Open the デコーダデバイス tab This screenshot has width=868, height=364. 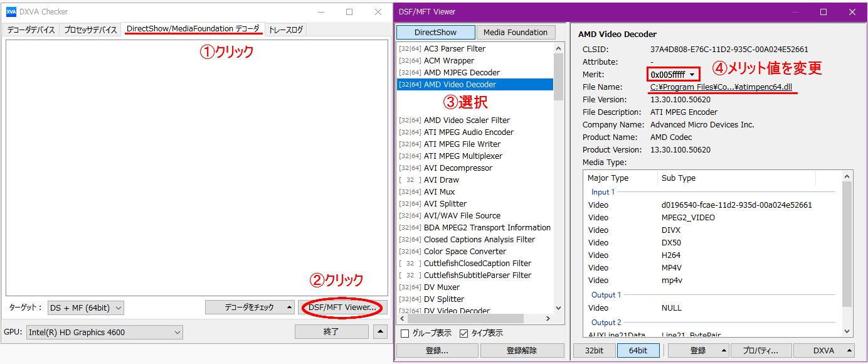31,29
